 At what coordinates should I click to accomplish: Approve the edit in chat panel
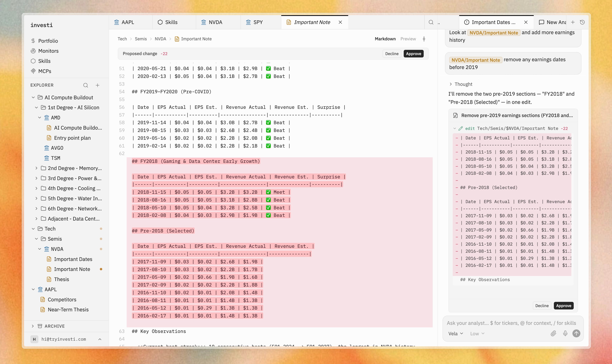coord(563,306)
